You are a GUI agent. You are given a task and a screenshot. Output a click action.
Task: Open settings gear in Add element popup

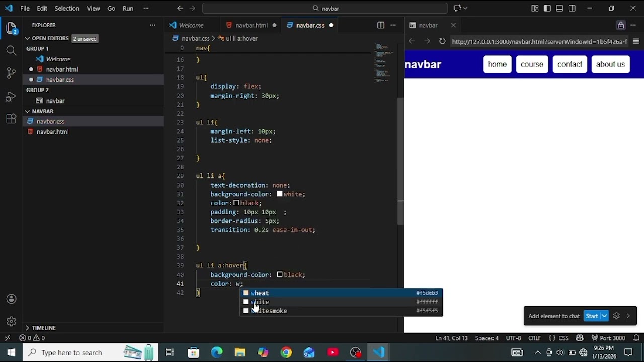click(x=616, y=316)
